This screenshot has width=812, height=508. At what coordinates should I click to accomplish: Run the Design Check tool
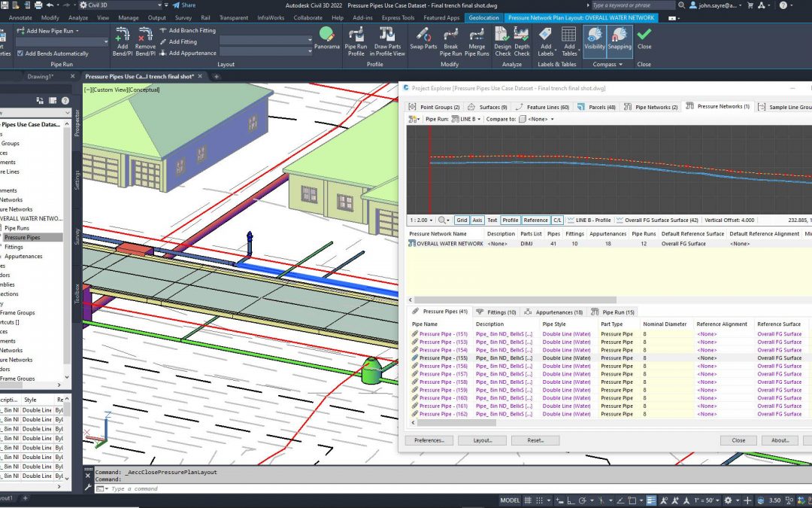click(x=502, y=41)
